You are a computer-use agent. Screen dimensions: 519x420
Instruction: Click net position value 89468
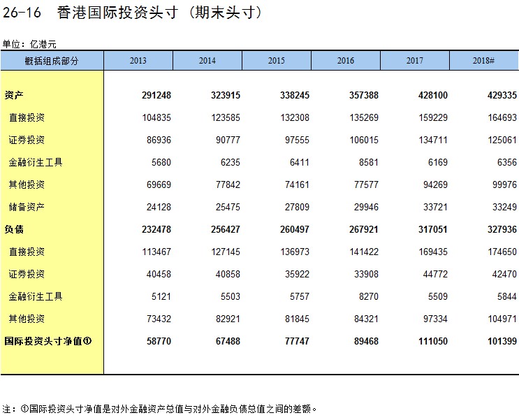click(367, 341)
